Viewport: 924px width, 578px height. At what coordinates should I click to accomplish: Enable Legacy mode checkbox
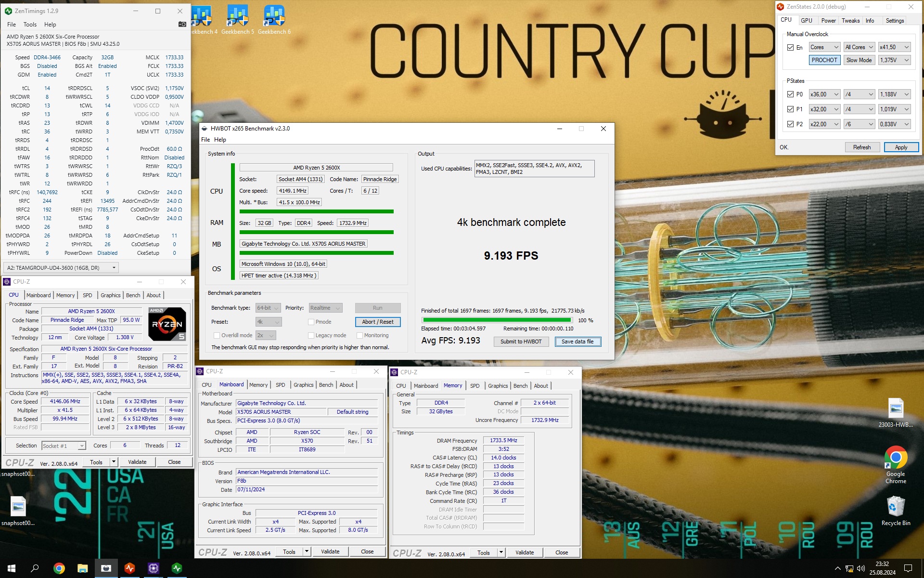[311, 335]
